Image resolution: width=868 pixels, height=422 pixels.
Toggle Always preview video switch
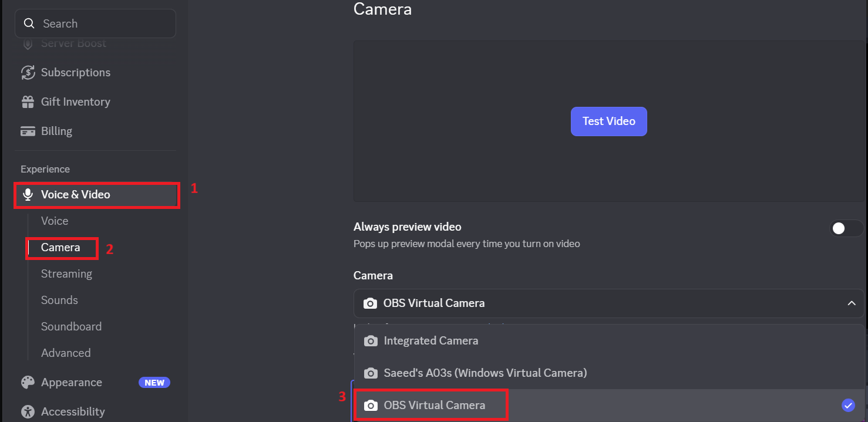click(846, 228)
